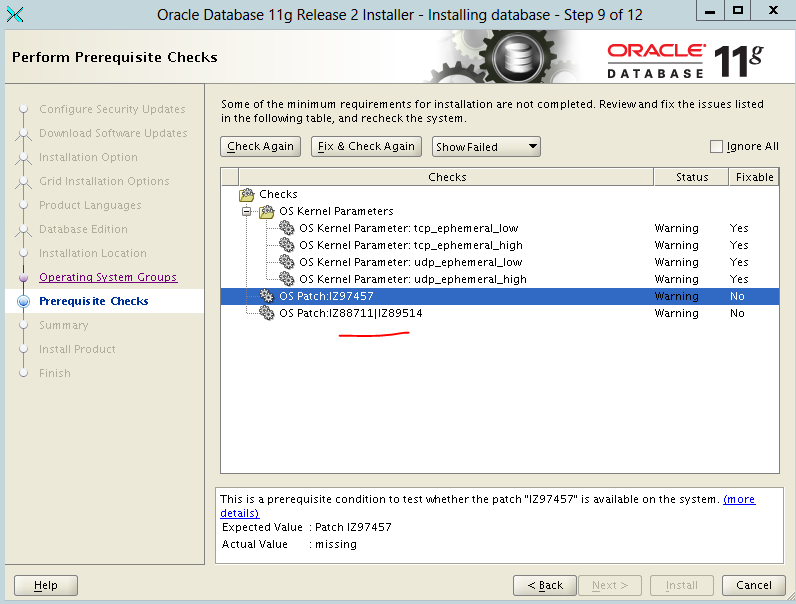Collapse the OS Kernel Parameters tree node
The height and width of the screenshot is (604, 796).
tap(247, 211)
